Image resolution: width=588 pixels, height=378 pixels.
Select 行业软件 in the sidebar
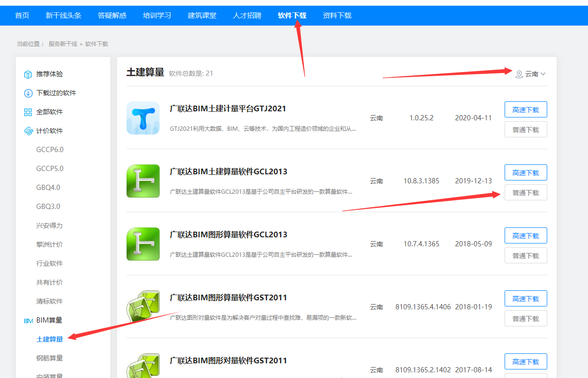click(x=50, y=263)
